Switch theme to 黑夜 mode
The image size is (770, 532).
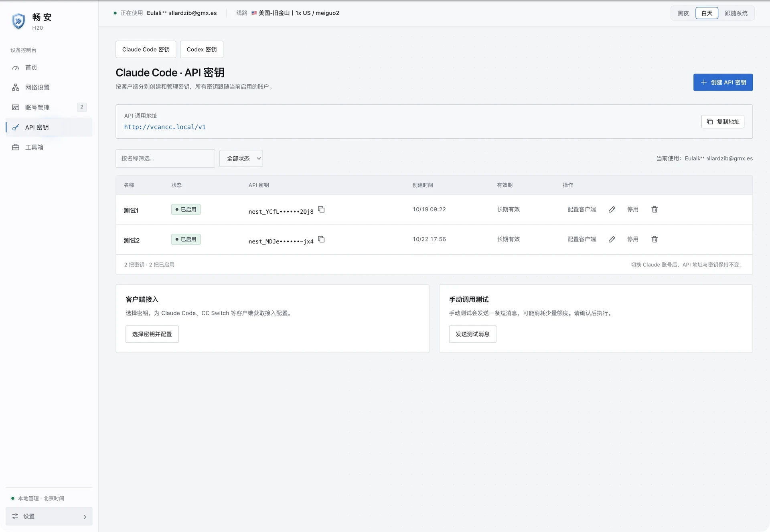683,13
